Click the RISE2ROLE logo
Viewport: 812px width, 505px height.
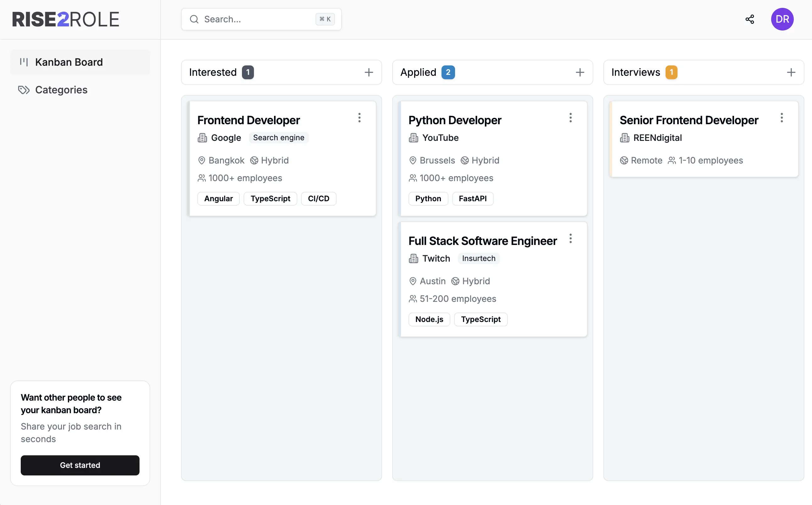point(65,19)
